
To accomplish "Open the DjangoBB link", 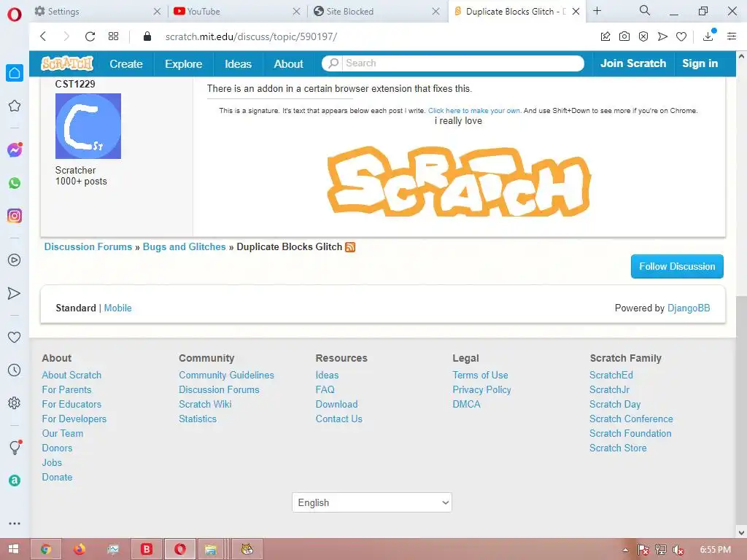I will click(689, 308).
